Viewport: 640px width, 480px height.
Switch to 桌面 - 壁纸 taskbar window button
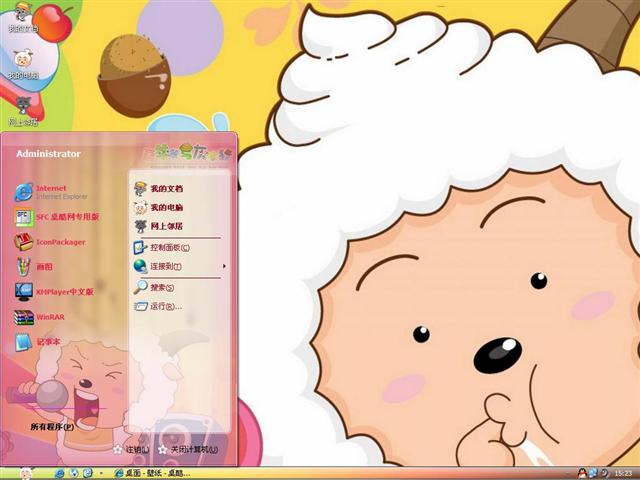pos(153,473)
